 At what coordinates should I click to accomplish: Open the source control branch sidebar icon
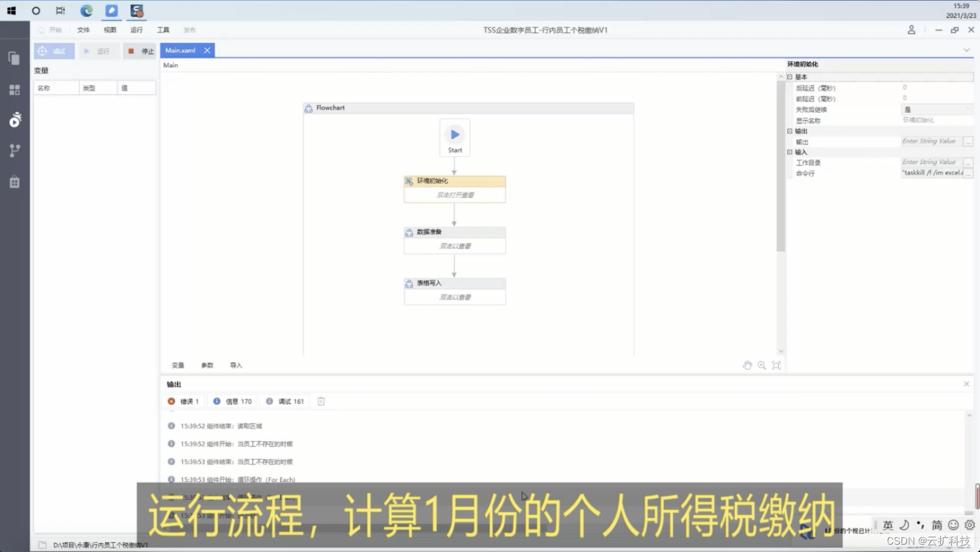[15, 150]
